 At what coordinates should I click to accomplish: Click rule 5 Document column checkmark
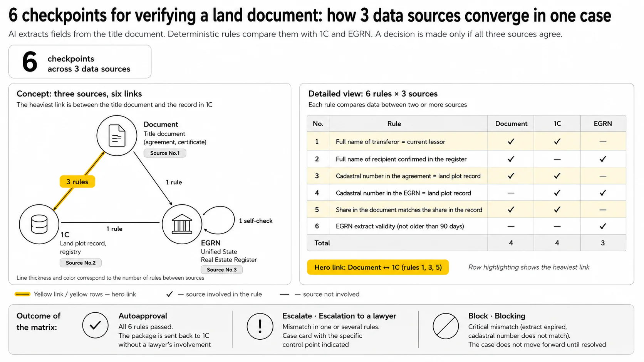pos(511,210)
